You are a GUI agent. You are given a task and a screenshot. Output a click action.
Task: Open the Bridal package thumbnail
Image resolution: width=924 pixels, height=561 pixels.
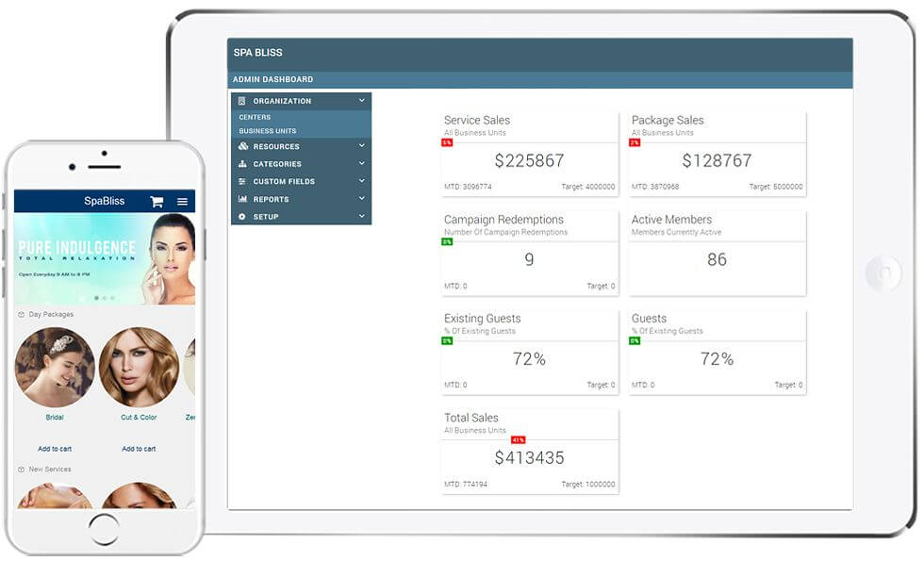55,367
